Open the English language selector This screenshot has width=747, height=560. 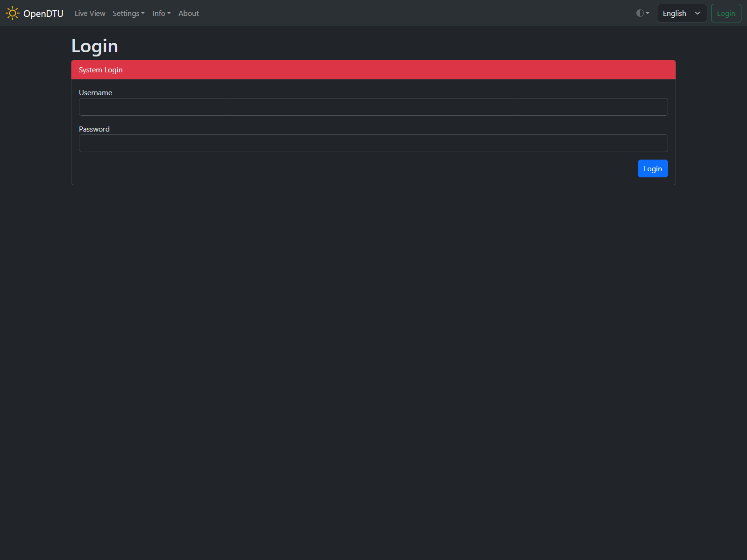[682, 13]
